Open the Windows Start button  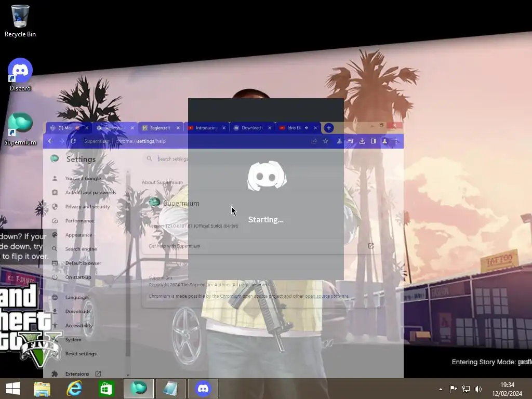pyautogui.click(x=13, y=389)
